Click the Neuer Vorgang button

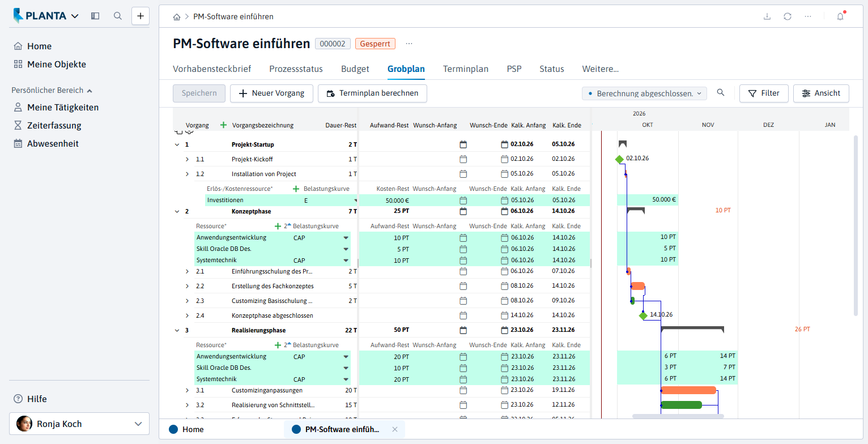tap(271, 93)
